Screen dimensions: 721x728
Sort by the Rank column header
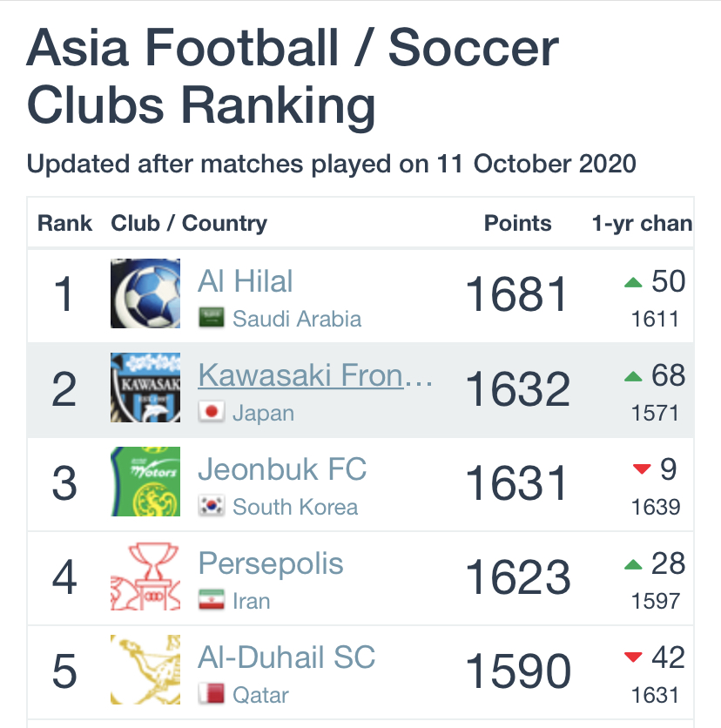tap(64, 223)
